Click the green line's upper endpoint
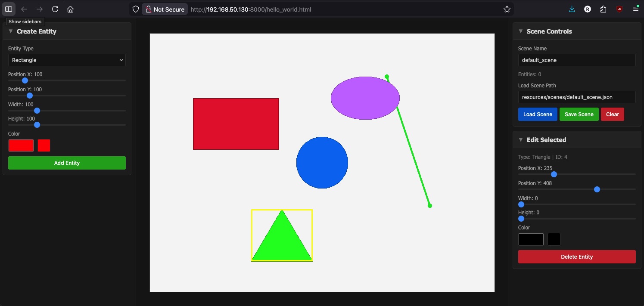The height and width of the screenshot is (306, 644). (x=387, y=77)
